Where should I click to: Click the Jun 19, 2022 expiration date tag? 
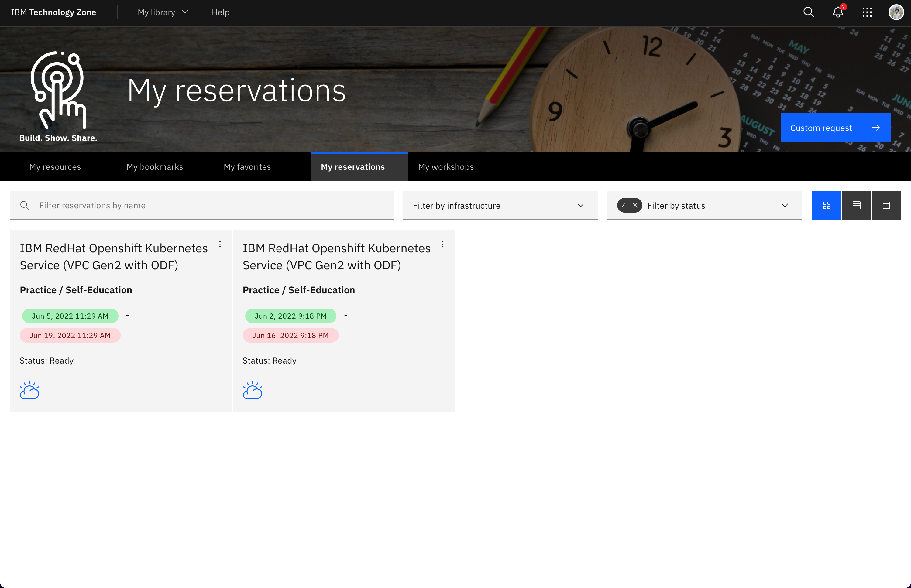pos(70,335)
